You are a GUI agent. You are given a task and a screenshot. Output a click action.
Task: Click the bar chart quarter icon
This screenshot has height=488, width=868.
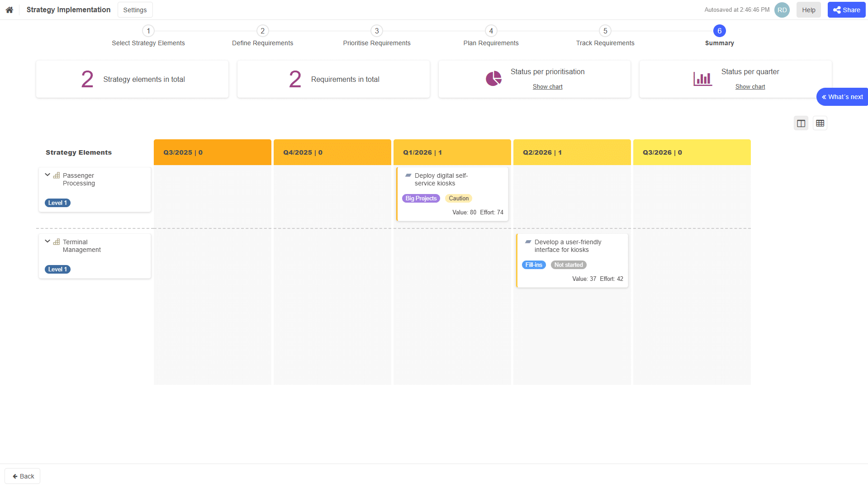click(702, 79)
